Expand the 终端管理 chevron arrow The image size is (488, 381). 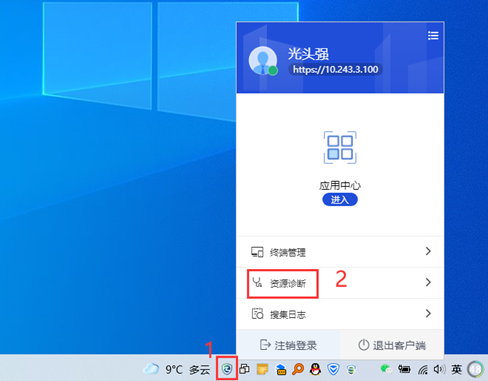point(428,251)
